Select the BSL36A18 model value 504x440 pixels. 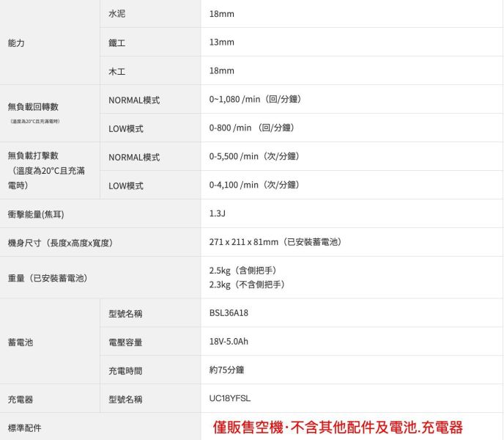point(229,313)
